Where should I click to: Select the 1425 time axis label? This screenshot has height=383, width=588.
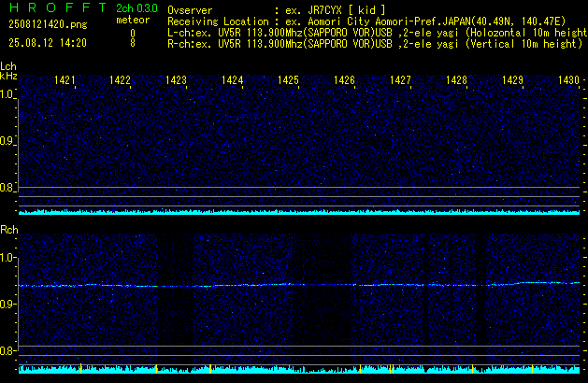click(x=288, y=80)
